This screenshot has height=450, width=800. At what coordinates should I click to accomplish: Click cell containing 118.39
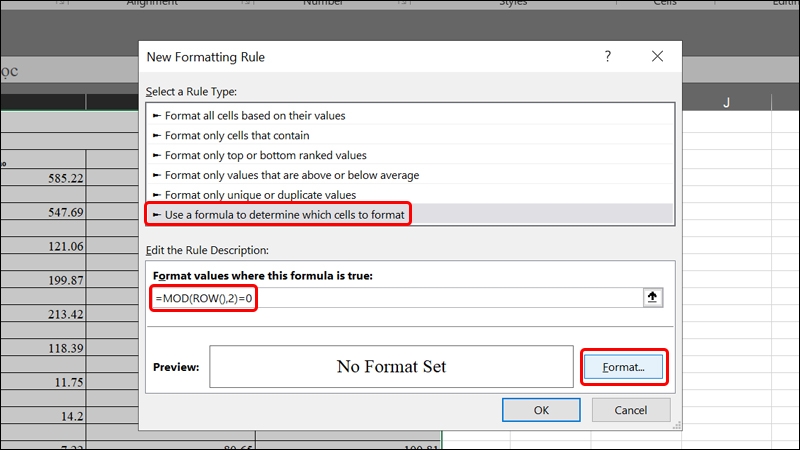click(x=43, y=348)
